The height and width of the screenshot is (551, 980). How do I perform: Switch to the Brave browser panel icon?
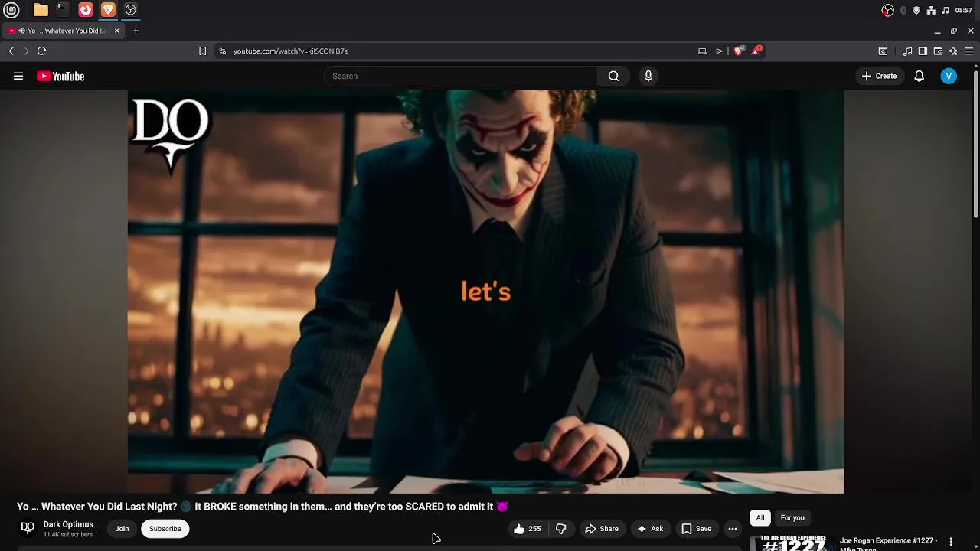coord(108,10)
